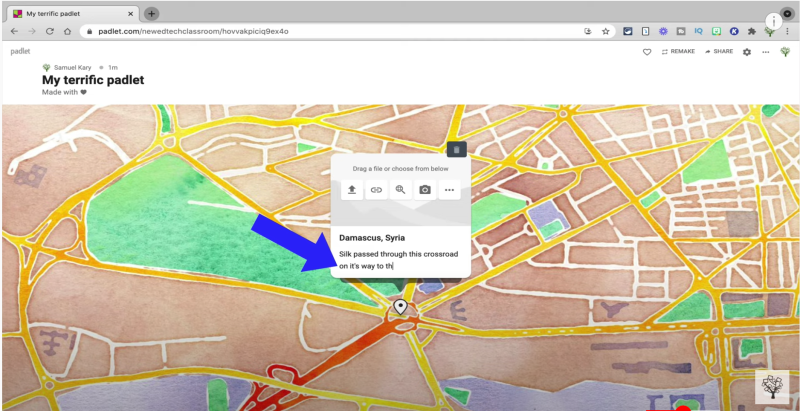800x411 pixels.
Task: Click the upload file icon in post
Action: (x=352, y=190)
